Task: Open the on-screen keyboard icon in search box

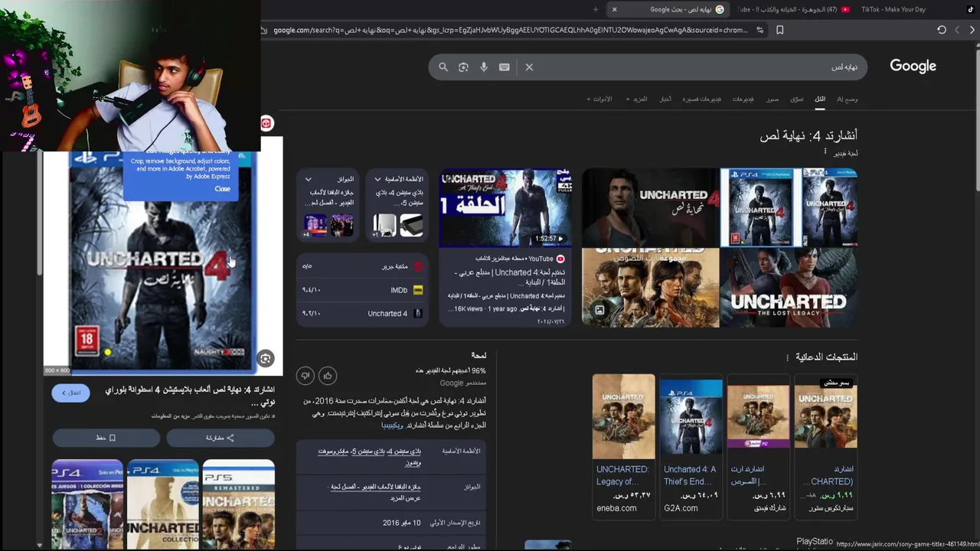Action: [x=504, y=67]
